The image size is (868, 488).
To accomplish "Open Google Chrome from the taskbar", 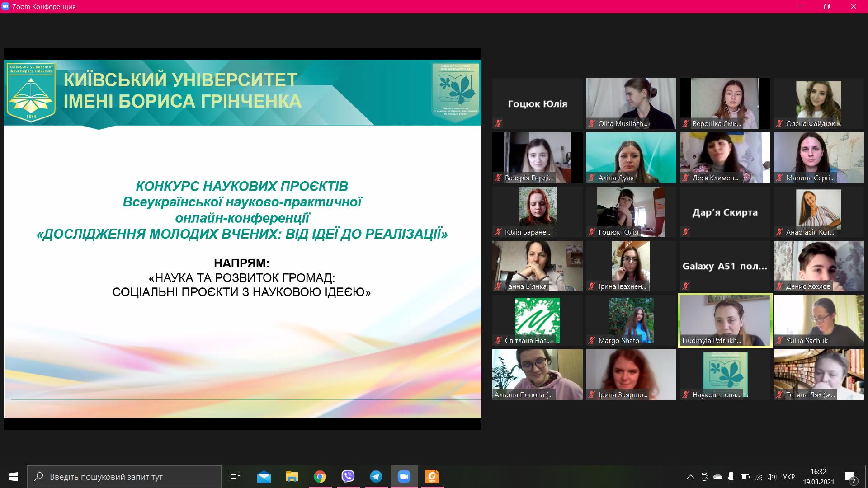I will pyautogui.click(x=320, y=477).
